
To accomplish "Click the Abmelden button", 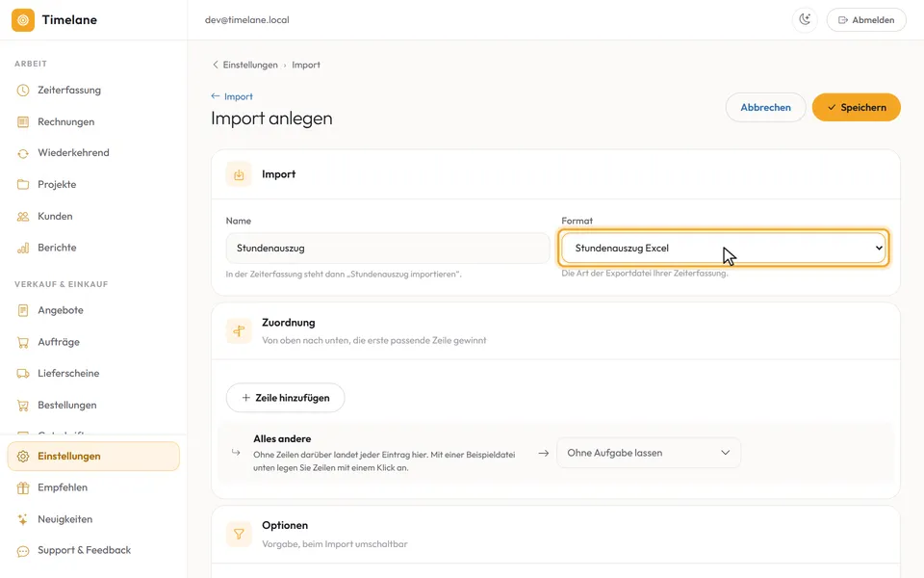I will 866,20.
